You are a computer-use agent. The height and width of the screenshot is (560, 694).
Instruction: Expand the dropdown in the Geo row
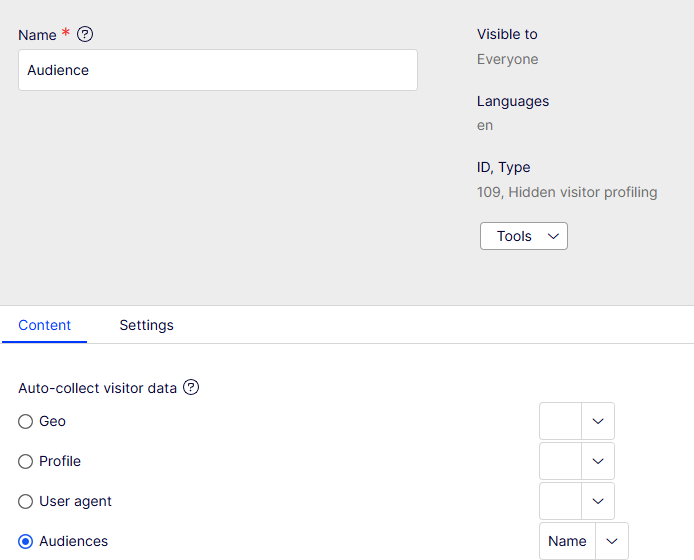tap(577, 421)
